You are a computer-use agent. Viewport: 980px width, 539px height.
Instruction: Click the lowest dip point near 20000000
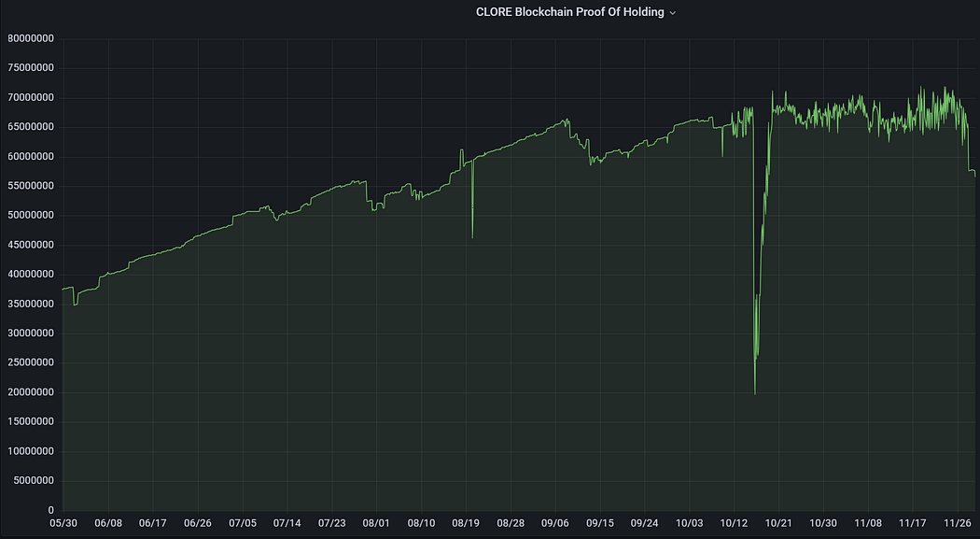(755, 394)
